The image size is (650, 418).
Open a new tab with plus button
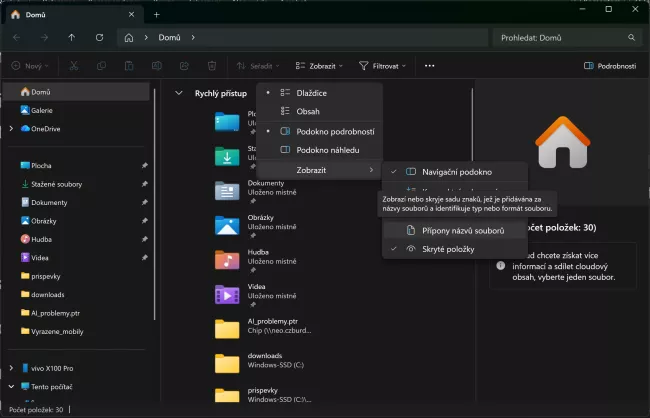coord(156,14)
